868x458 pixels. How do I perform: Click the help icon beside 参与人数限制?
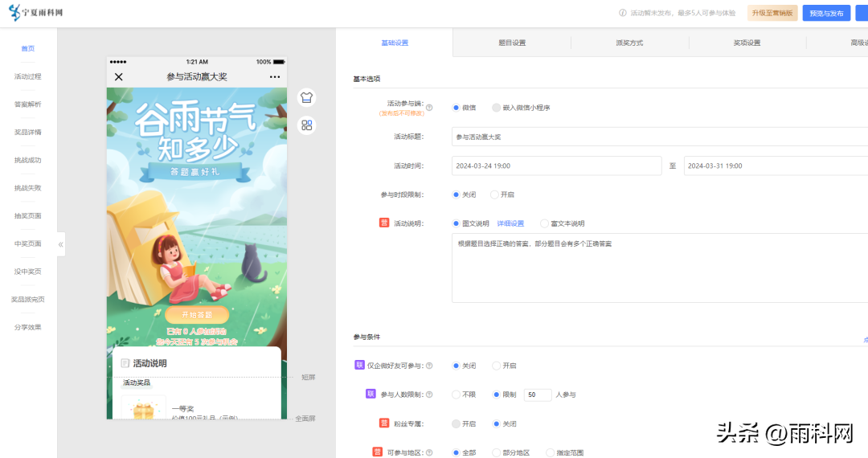pos(429,395)
